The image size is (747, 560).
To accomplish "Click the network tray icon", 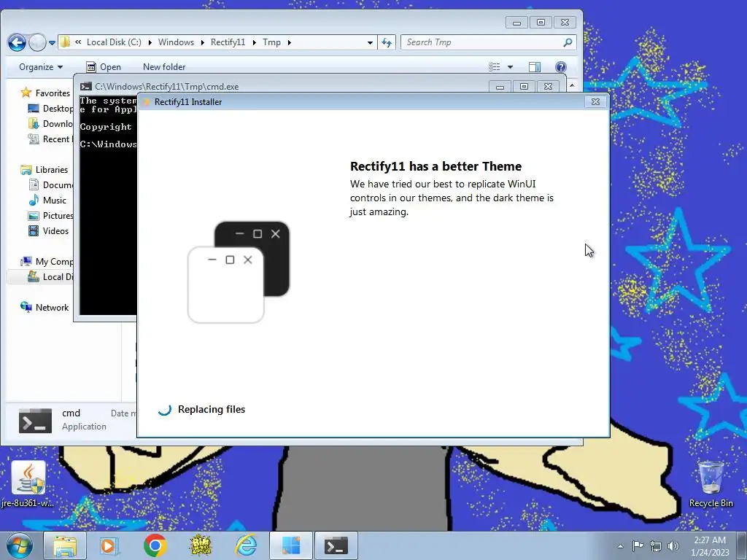I will (656, 546).
